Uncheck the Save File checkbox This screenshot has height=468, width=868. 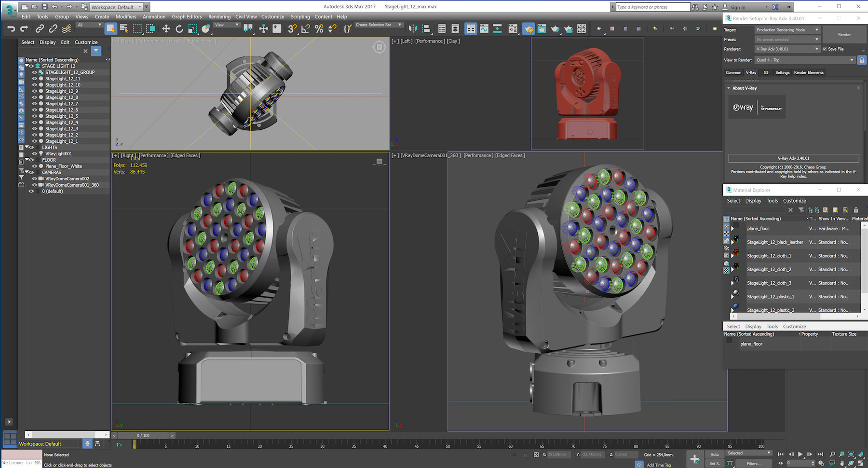[x=826, y=49]
